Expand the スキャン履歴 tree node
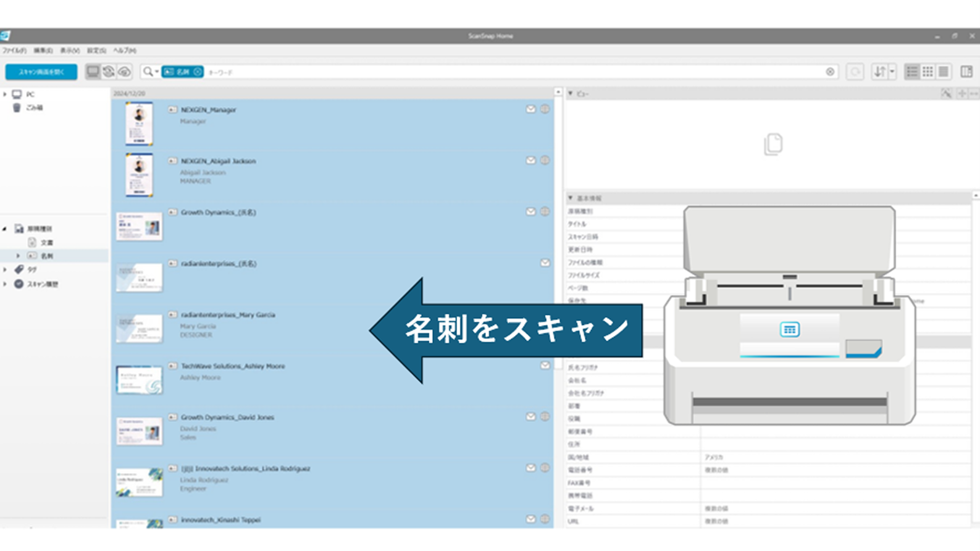Screen dimensions: 980x551 [x=5, y=284]
